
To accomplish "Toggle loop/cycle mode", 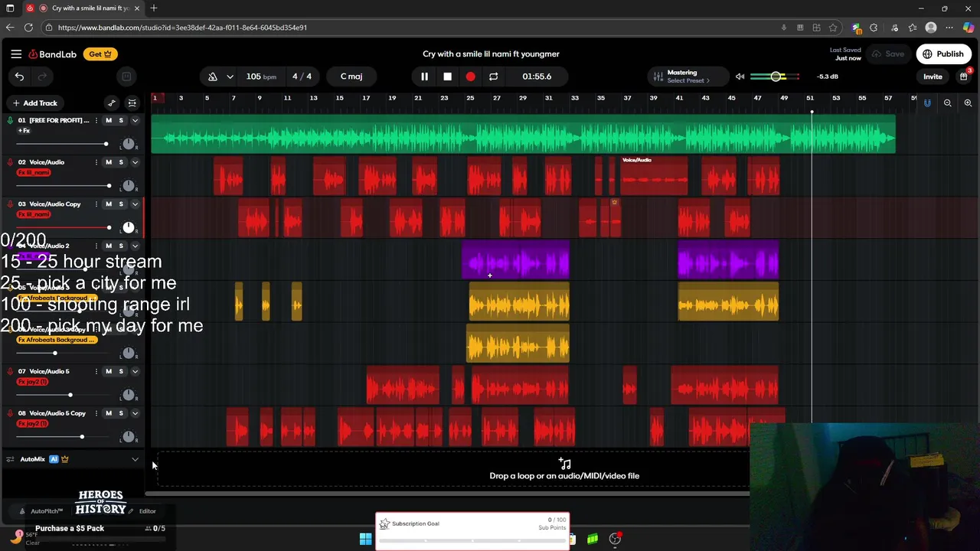I will point(494,77).
